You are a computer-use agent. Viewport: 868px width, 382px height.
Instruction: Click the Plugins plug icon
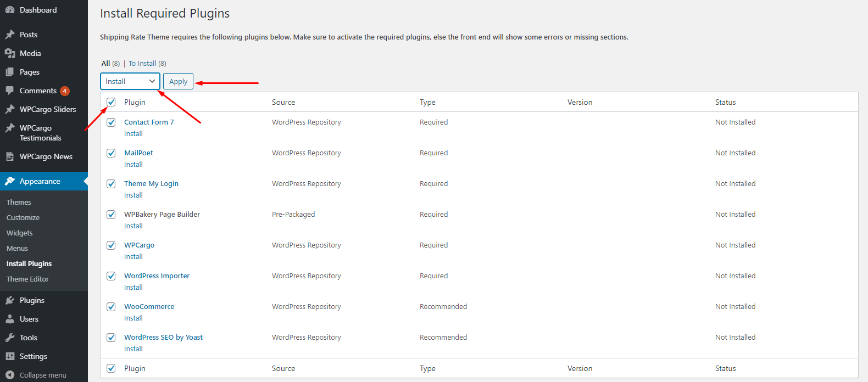point(10,300)
